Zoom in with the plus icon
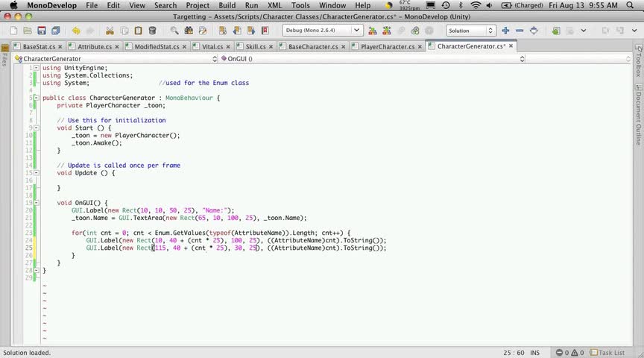 505,31
